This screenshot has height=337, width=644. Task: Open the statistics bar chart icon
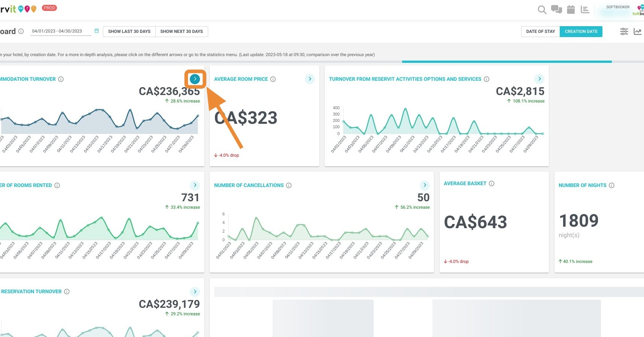585,9
